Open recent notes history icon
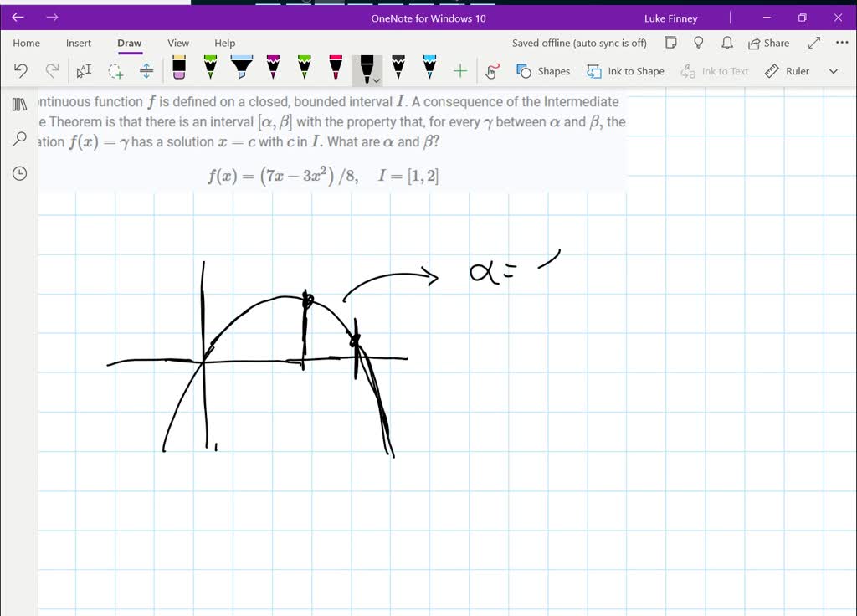Viewport: 857px width, 616px height. click(18, 173)
